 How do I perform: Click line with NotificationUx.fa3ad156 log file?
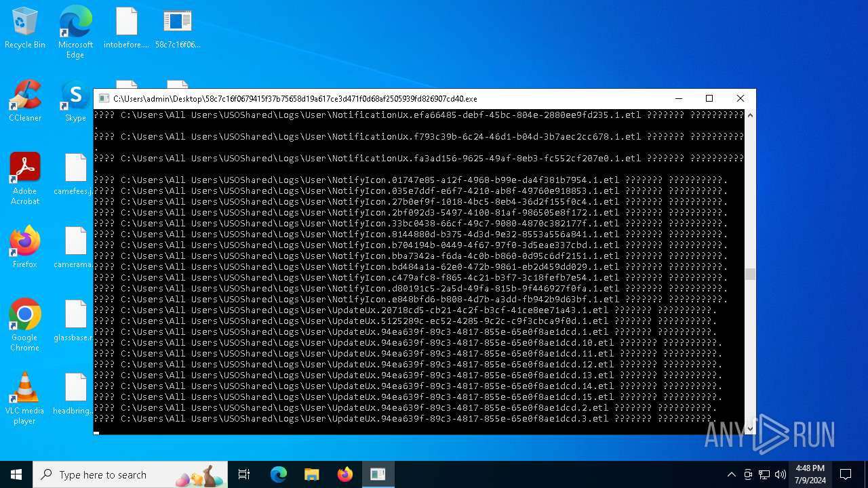(418, 159)
